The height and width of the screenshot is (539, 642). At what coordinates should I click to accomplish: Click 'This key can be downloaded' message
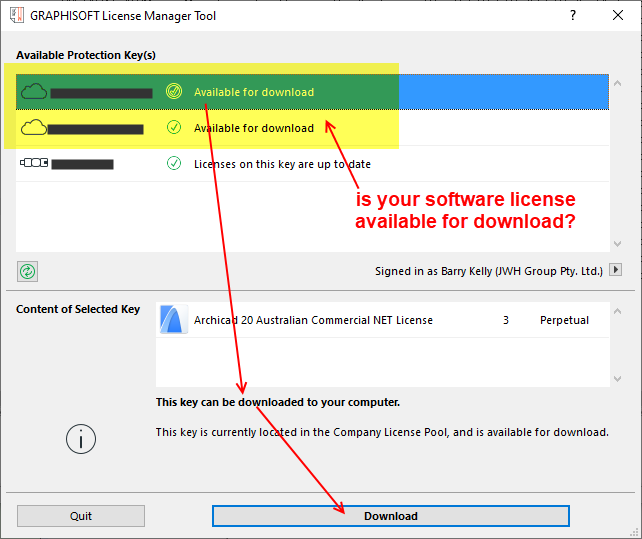pos(278,402)
